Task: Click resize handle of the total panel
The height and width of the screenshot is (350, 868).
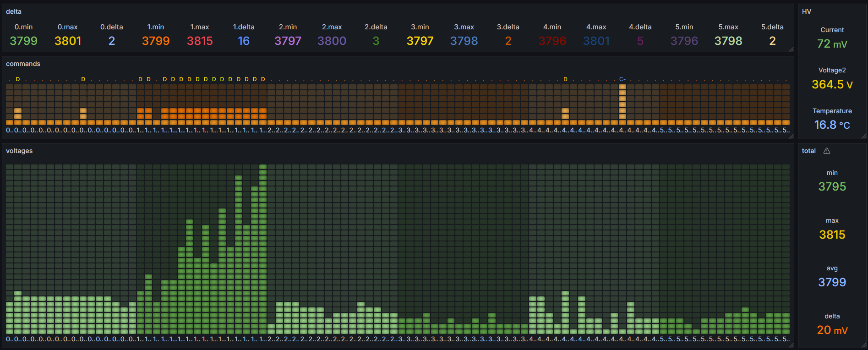Action: click(x=864, y=345)
